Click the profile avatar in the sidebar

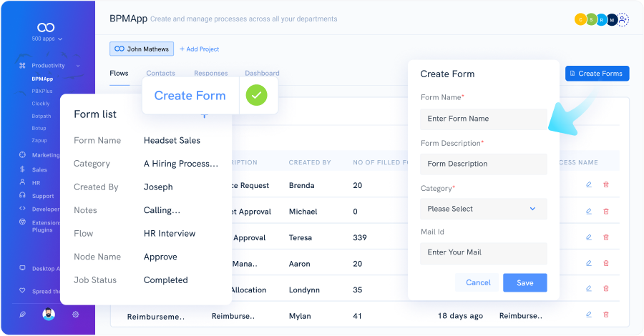click(49, 315)
